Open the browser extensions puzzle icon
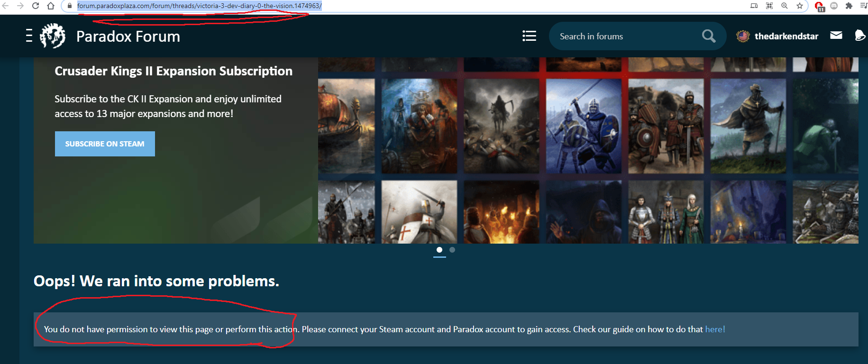Image resolution: width=868 pixels, height=364 pixels. tap(849, 6)
